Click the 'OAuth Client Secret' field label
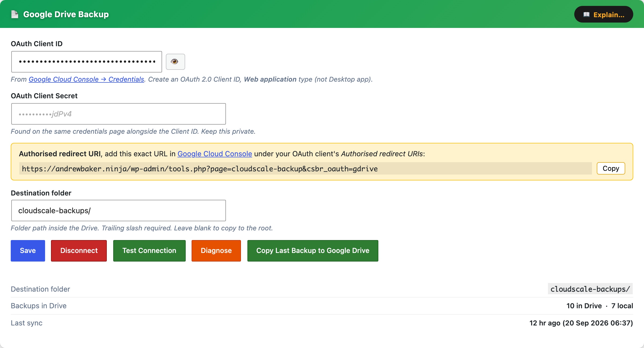This screenshot has height=348, width=644. tap(44, 96)
